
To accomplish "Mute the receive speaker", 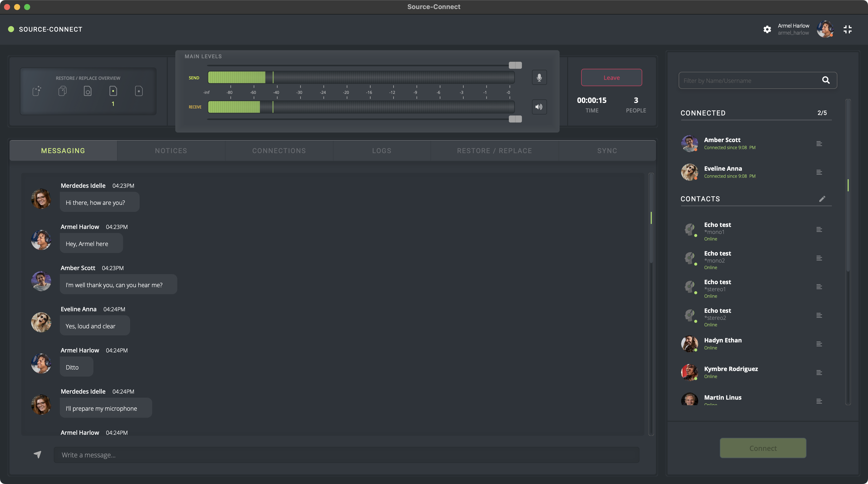I will (x=539, y=107).
